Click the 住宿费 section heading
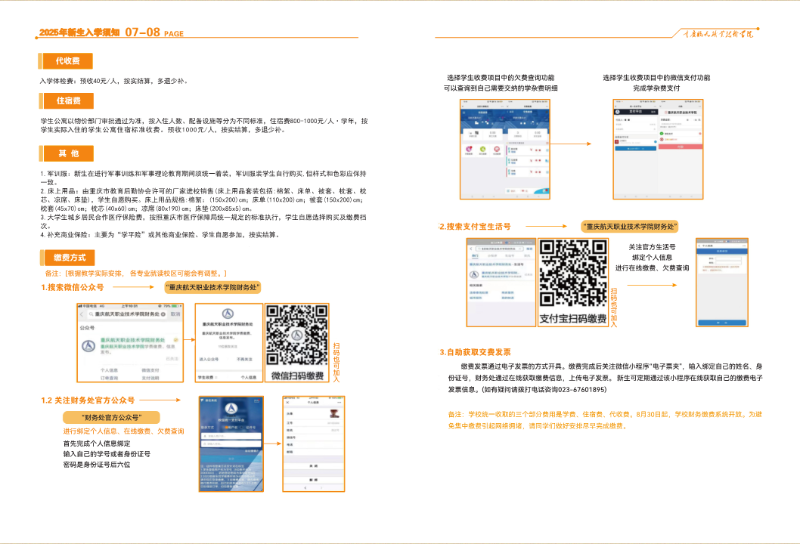 point(67,101)
